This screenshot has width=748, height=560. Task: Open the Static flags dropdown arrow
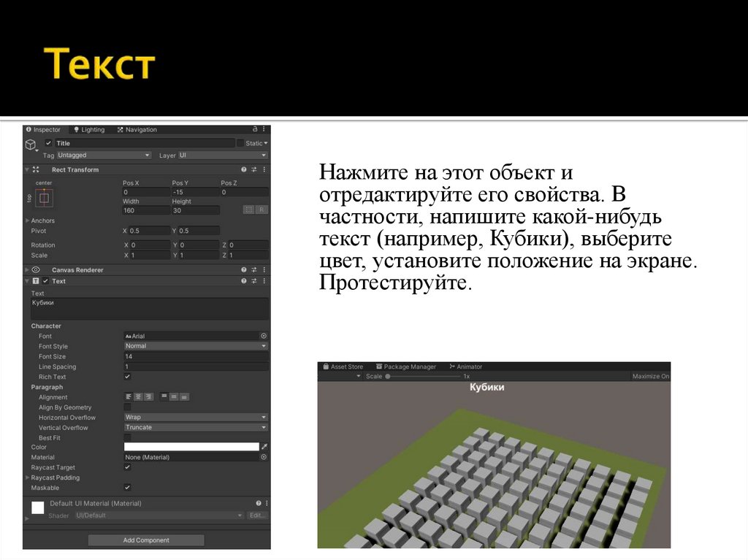[x=266, y=143]
